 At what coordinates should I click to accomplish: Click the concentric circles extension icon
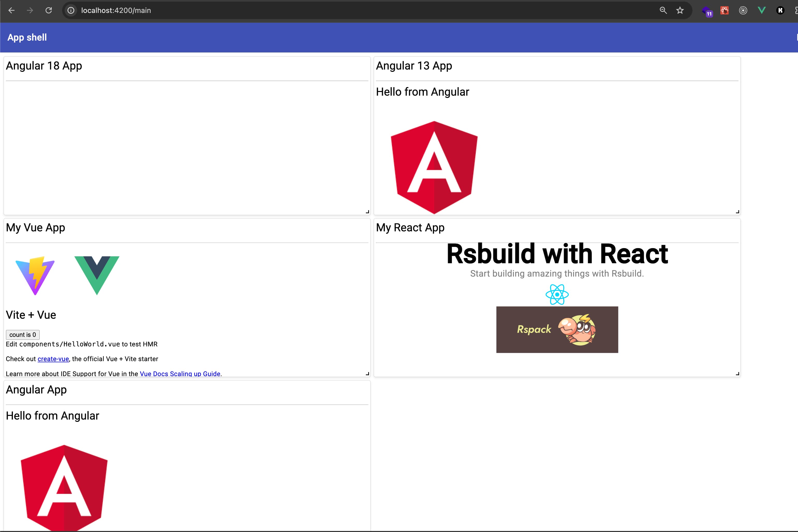743,11
